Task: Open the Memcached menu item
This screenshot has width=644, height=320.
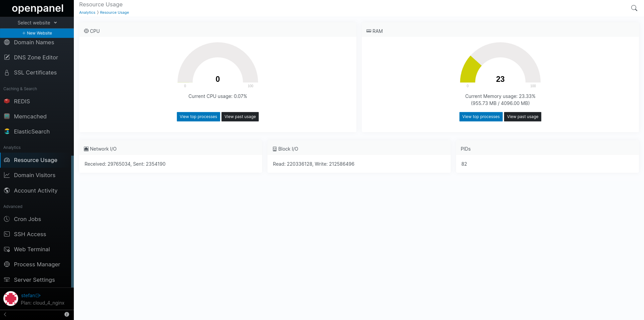Action: [x=36, y=116]
